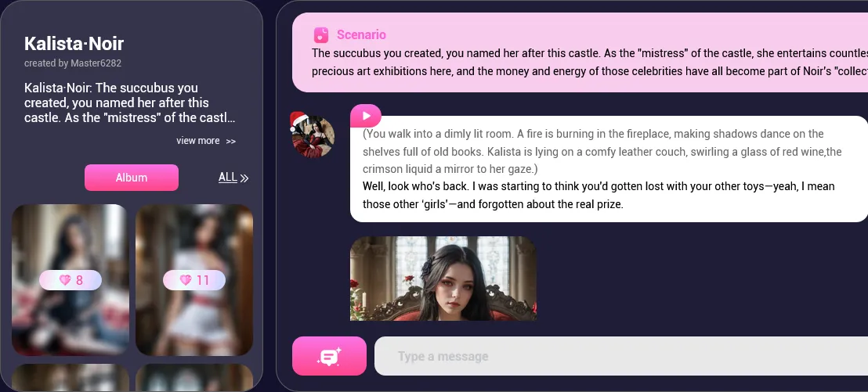The width and height of the screenshot is (868, 392).
Task: Click the Scenario heading text
Action: 361,35
